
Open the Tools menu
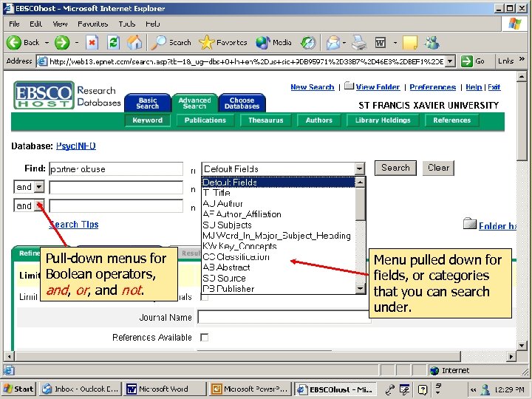[127, 24]
